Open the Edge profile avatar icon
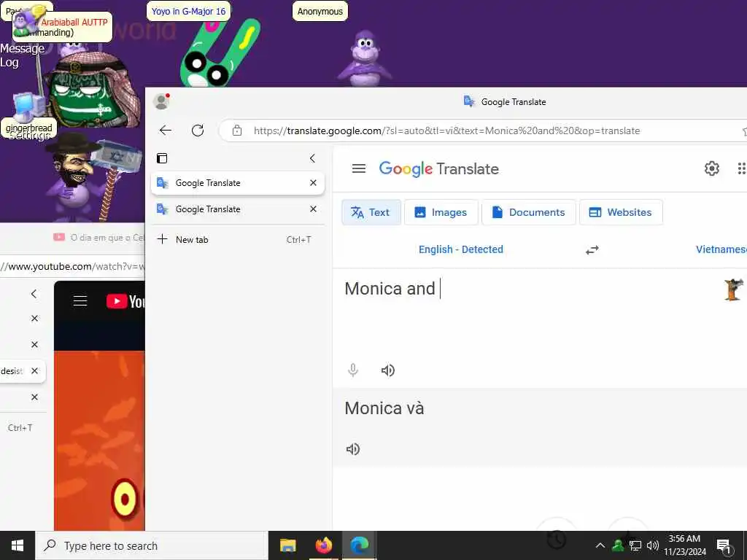This screenshot has height=560, width=747. (x=161, y=101)
